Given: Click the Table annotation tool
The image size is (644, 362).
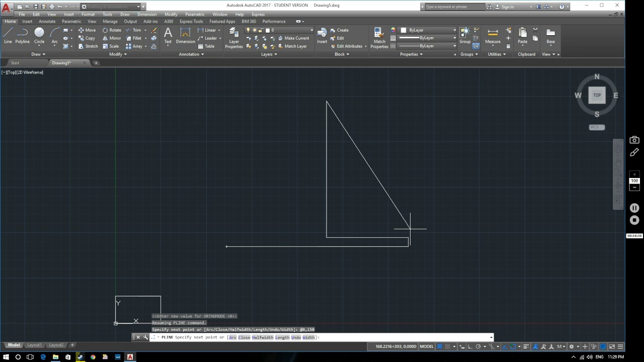Looking at the screenshot, I should pos(206,46).
